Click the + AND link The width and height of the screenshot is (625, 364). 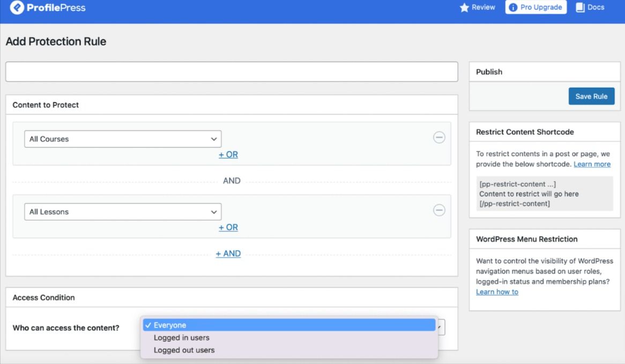click(x=228, y=254)
